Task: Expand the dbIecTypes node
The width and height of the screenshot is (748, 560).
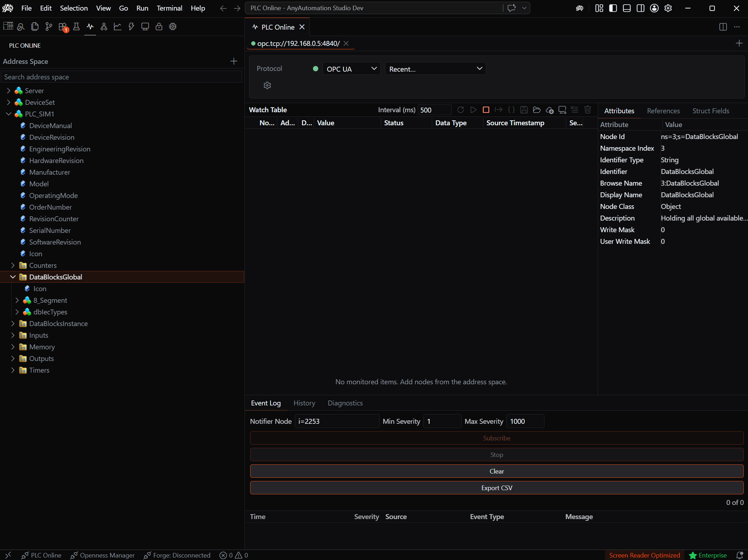Action: click(x=17, y=312)
